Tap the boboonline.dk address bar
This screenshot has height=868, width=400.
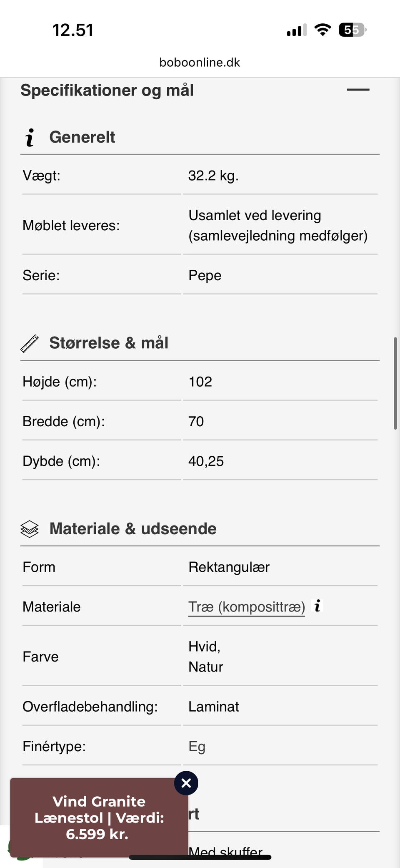[200, 63]
